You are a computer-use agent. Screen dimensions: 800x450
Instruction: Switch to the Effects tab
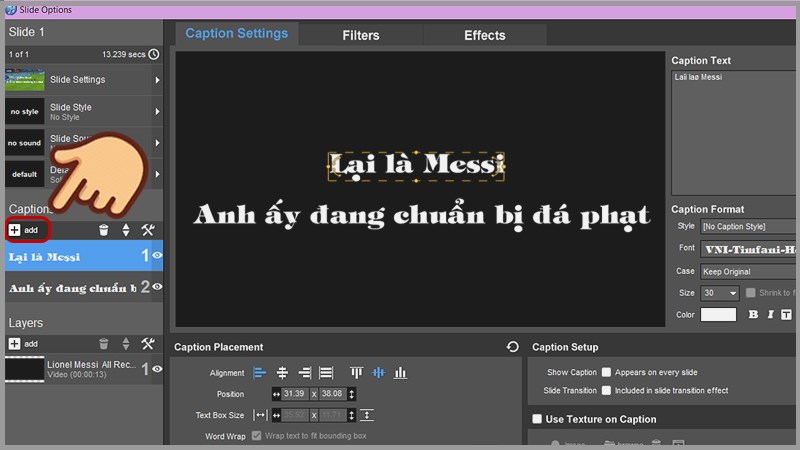pos(485,35)
